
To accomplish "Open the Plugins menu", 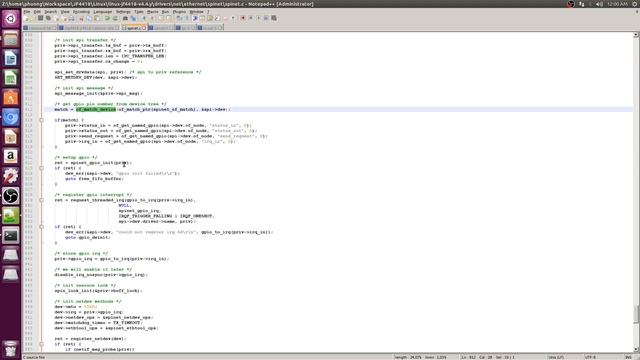I will [x=179, y=12].
